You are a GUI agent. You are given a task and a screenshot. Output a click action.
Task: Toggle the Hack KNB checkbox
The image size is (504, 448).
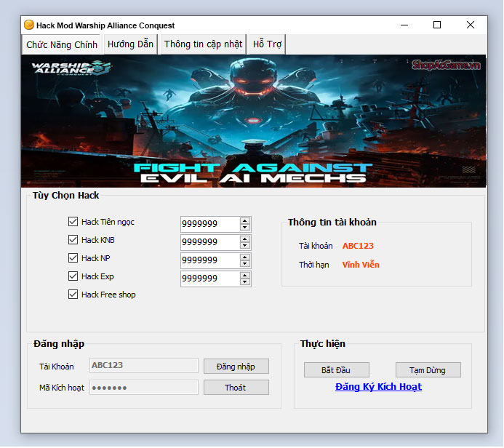pyautogui.click(x=73, y=240)
